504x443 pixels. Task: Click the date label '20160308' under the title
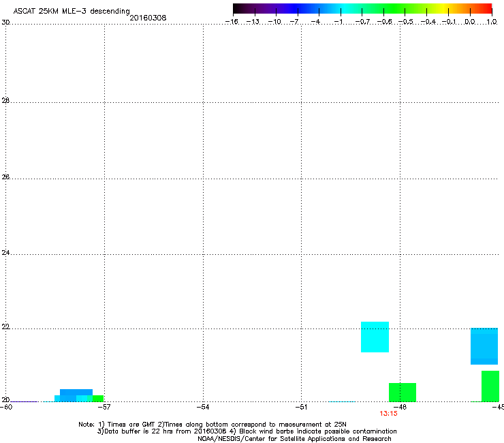point(148,18)
